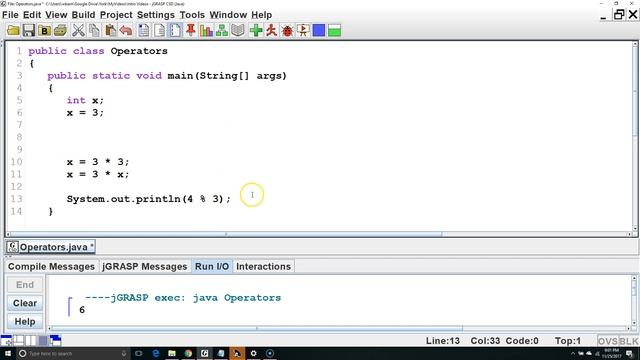Toggle OVS overstrike mode indicator
This screenshot has width=640, height=360.
(x=607, y=341)
